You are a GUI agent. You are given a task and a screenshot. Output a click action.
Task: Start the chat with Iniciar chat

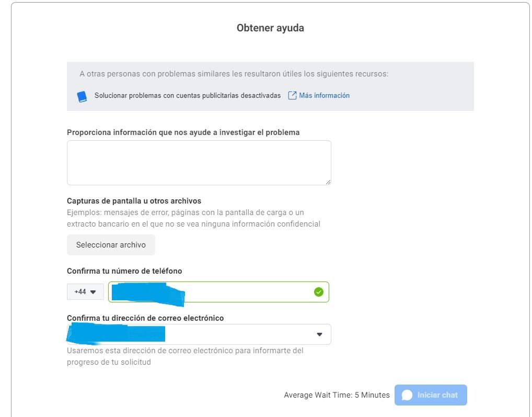(x=431, y=395)
